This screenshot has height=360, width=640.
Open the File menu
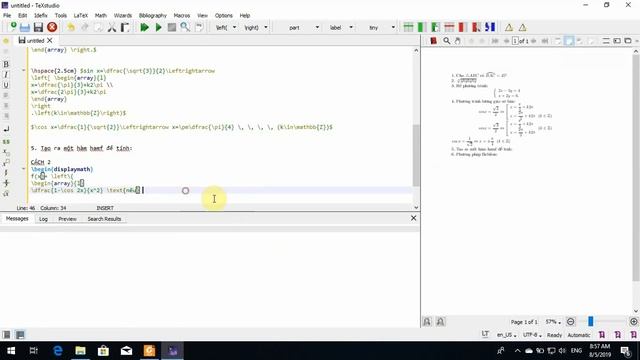click(7, 16)
